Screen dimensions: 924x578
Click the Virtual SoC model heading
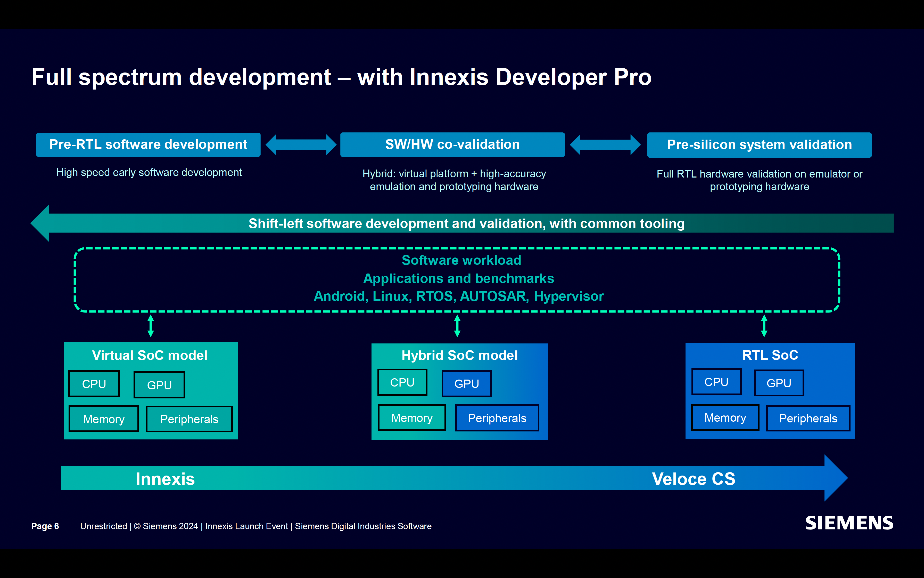click(150, 355)
